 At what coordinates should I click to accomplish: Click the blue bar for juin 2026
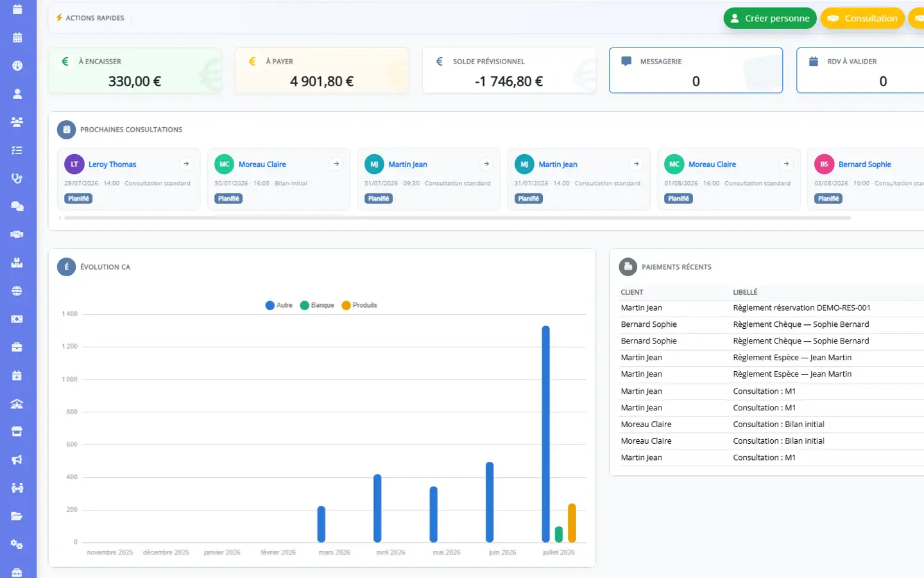(490, 502)
